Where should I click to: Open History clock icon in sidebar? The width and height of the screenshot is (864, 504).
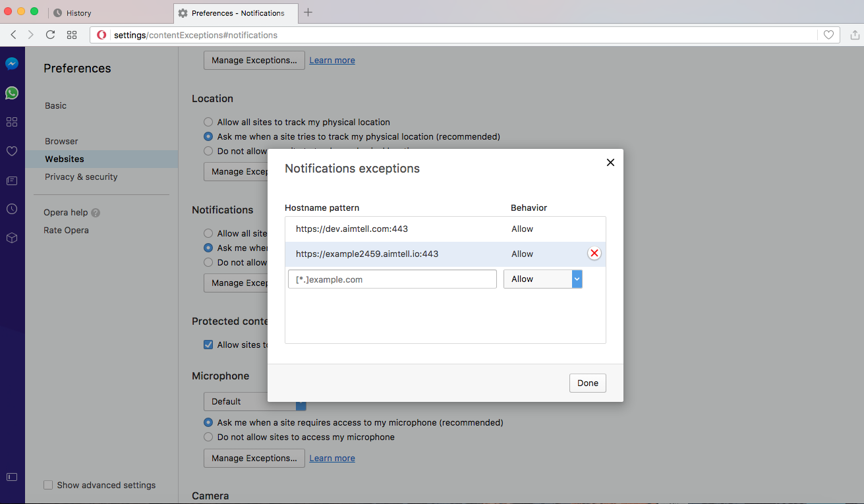12,209
